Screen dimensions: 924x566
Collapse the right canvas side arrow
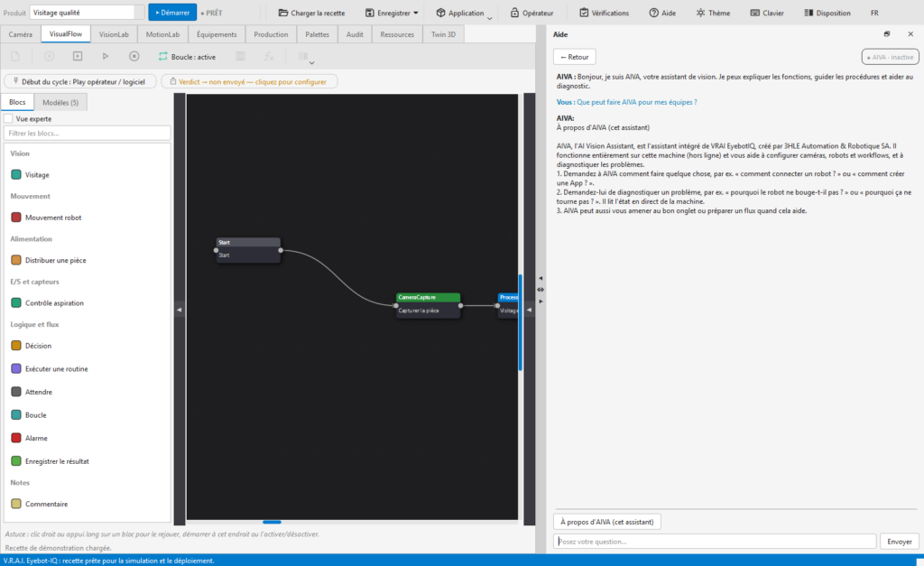point(529,310)
